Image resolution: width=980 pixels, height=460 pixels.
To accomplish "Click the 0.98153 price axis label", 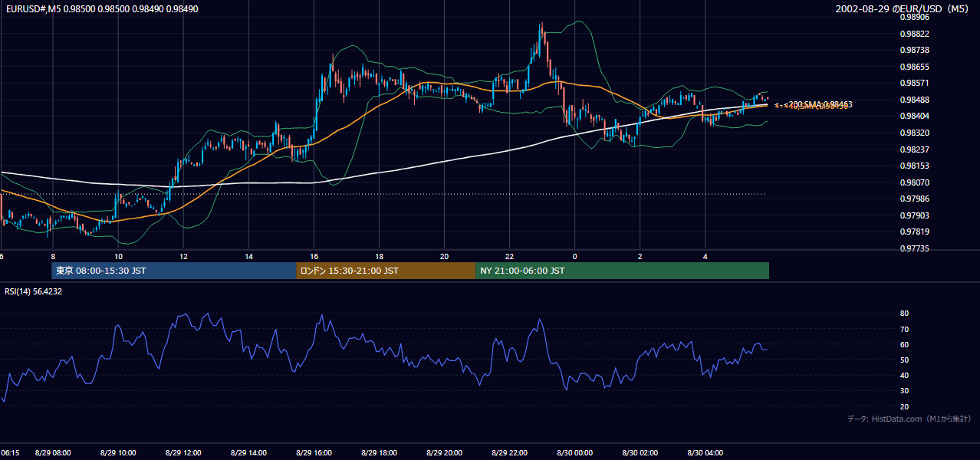I will tap(914, 166).
